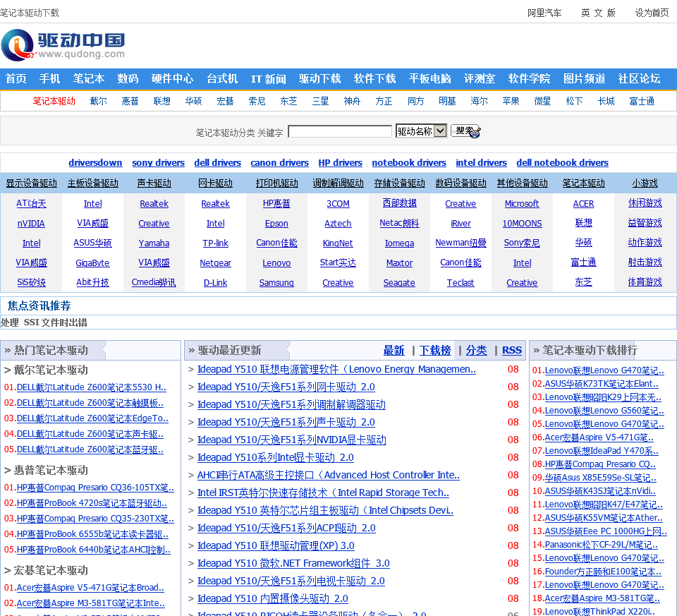Screen dimensions: 677x616
Task: Click Yamaha under sound card drivers
Action: click(154, 243)
